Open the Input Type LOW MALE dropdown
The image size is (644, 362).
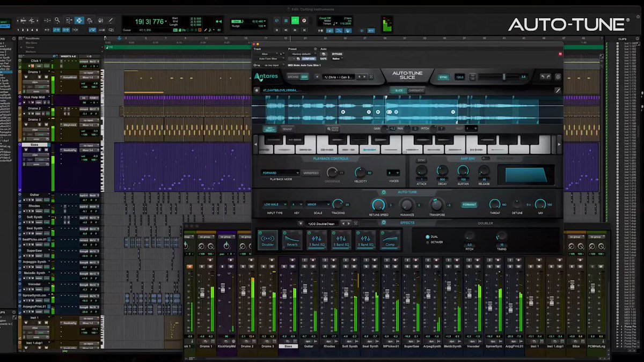click(x=275, y=205)
